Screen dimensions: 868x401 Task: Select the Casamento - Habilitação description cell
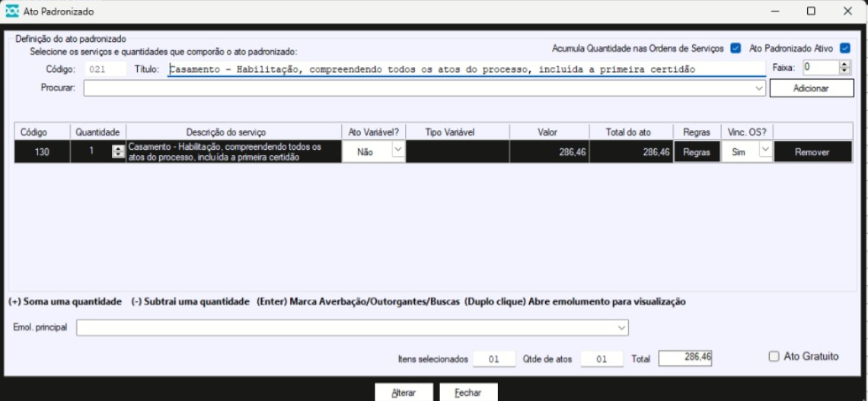[234, 152]
